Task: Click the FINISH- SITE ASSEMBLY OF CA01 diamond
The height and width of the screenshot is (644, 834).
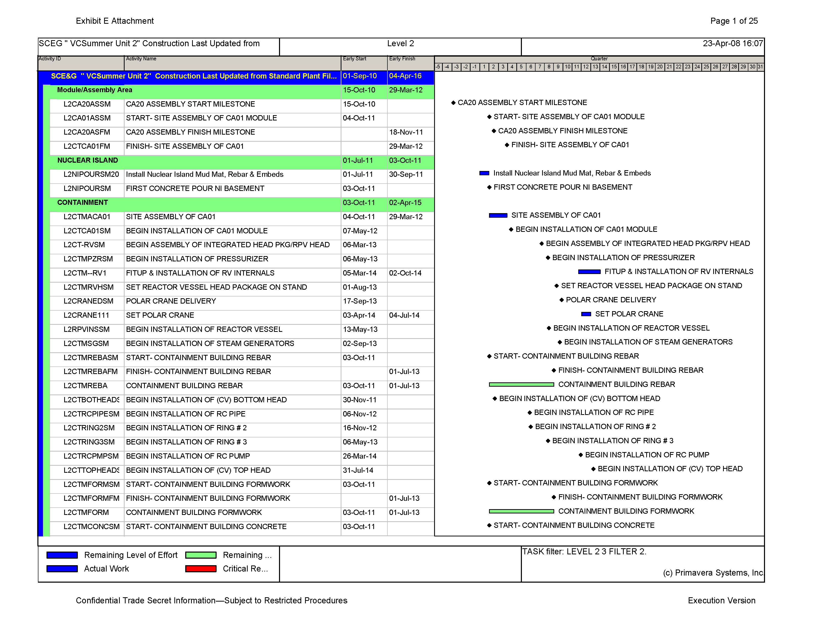Action: click(507, 145)
